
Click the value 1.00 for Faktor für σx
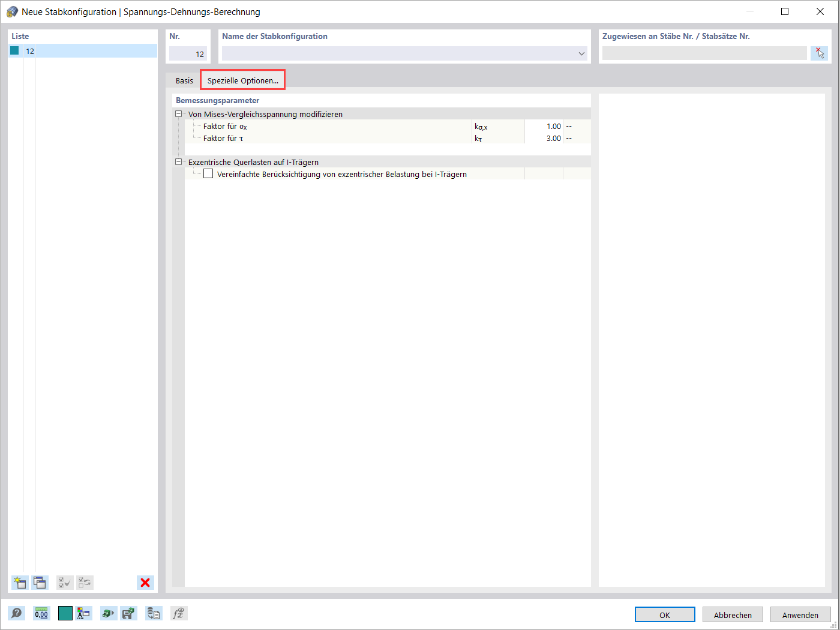coord(544,126)
